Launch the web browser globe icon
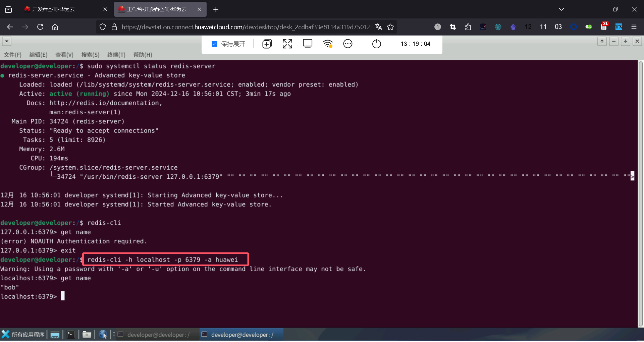644x342 pixels. point(103,335)
